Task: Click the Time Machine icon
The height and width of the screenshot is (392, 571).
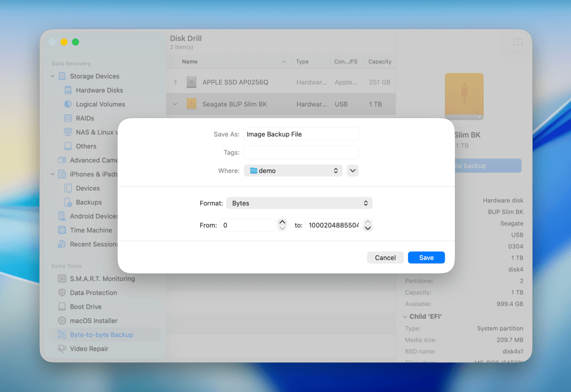Action: pos(62,230)
